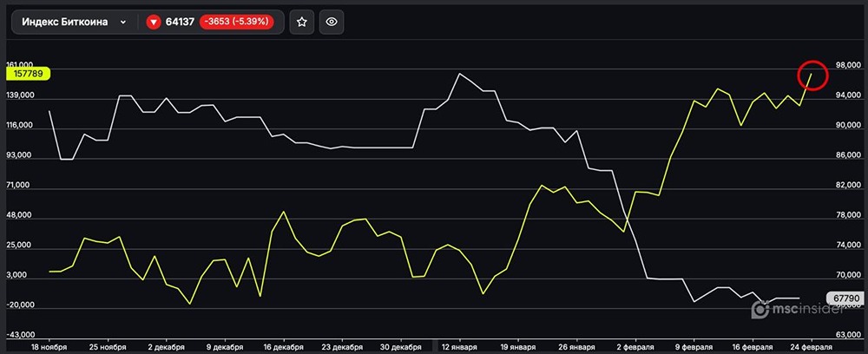The image size is (868, 354).
Task: Expand the chevron next to Индекс Биткоина
Action: pos(122,23)
